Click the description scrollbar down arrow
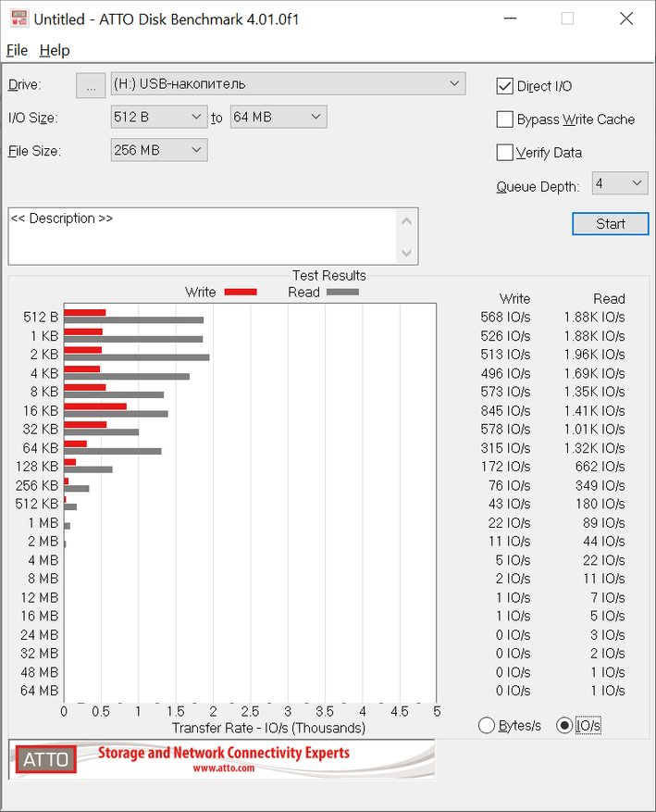Viewport: 656px width, 812px height. click(x=406, y=253)
